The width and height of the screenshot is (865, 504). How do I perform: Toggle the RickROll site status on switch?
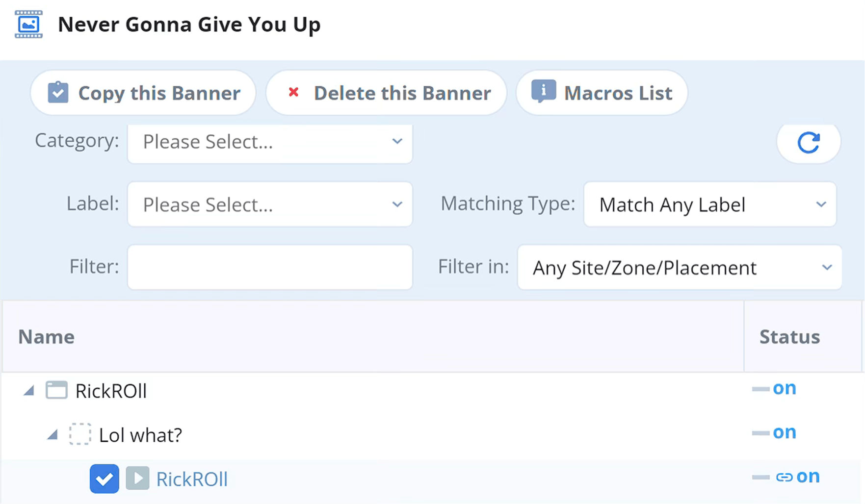pyautogui.click(x=775, y=389)
